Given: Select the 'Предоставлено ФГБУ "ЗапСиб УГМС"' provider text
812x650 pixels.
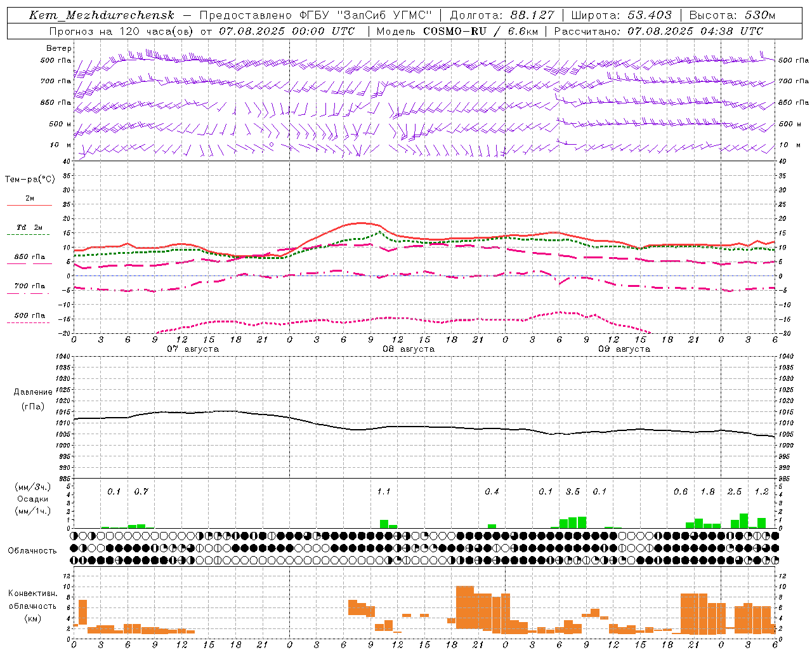Looking at the screenshot, I should pos(315,15).
